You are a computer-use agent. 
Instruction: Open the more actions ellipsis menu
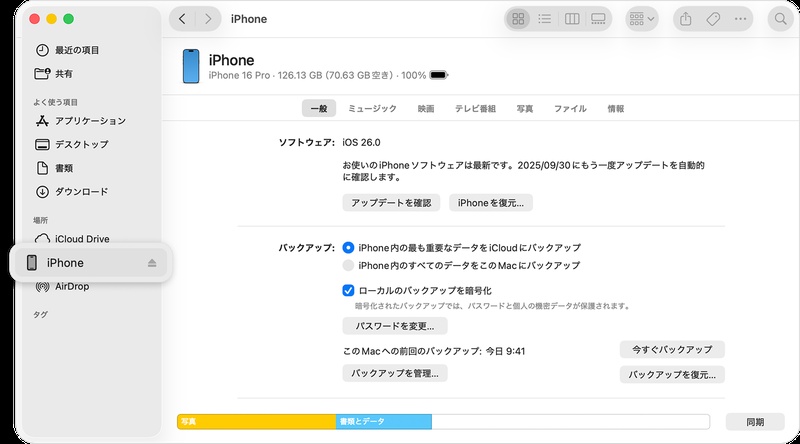click(740, 19)
